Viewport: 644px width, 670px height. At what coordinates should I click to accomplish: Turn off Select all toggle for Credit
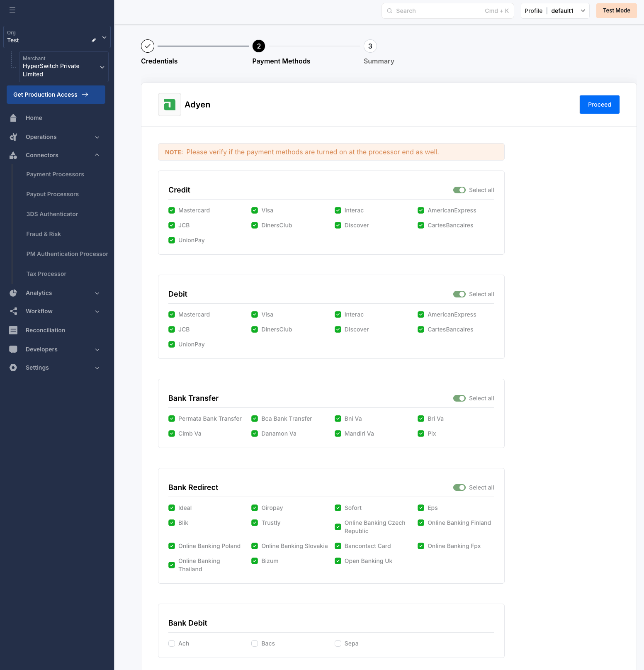[x=459, y=190]
